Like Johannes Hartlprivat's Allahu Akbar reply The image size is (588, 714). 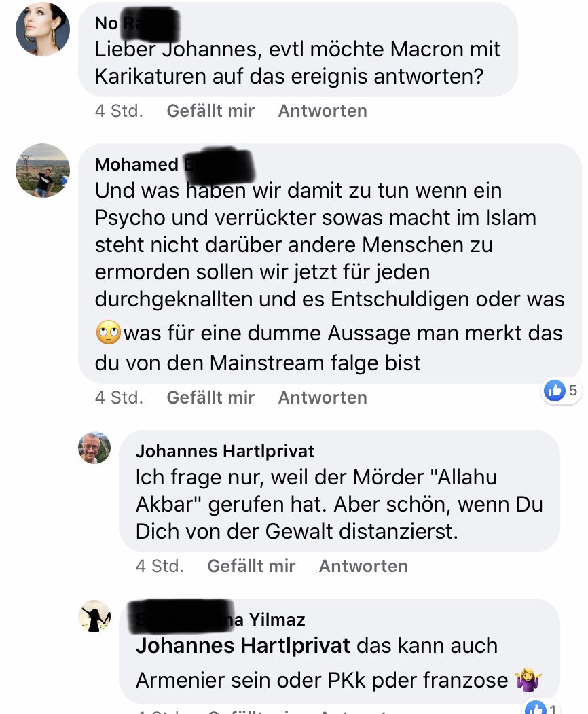(x=251, y=566)
